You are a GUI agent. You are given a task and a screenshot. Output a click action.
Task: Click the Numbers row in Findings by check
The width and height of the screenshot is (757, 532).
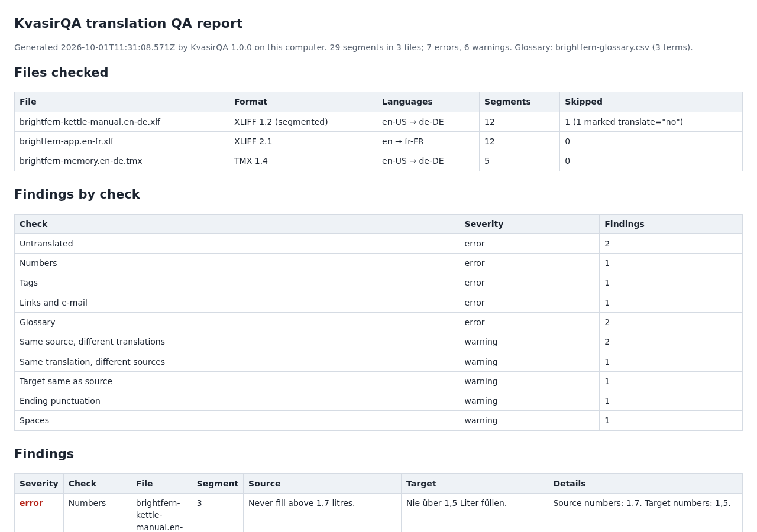tap(378, 263)
